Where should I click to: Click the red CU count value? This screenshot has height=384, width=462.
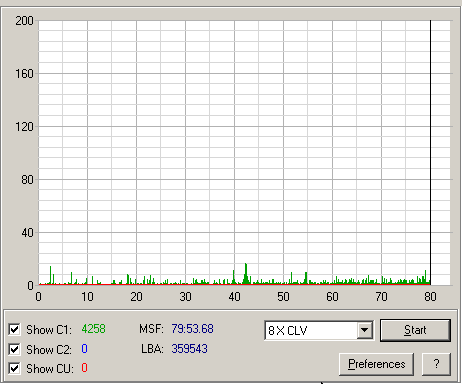coord(84,368)
